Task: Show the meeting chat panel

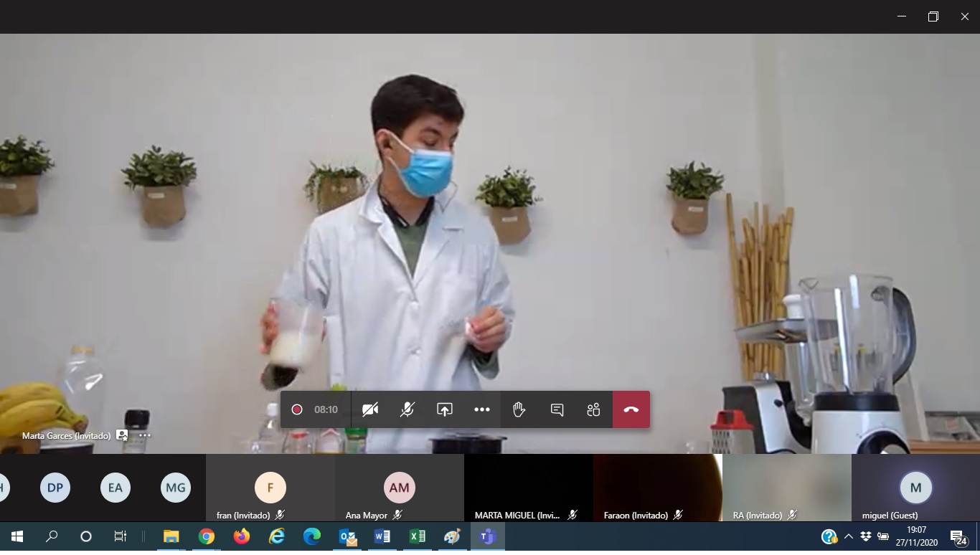Action: [x=557, y=409]
